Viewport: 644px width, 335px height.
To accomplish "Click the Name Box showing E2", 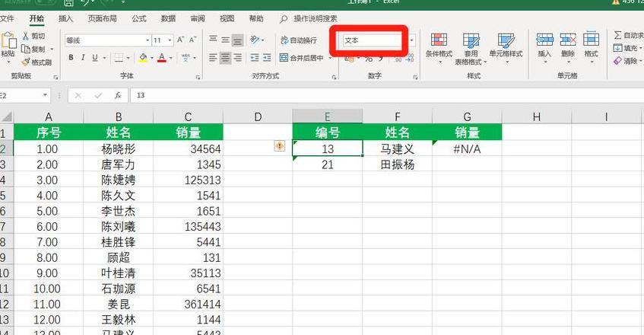I will (24, 95).
